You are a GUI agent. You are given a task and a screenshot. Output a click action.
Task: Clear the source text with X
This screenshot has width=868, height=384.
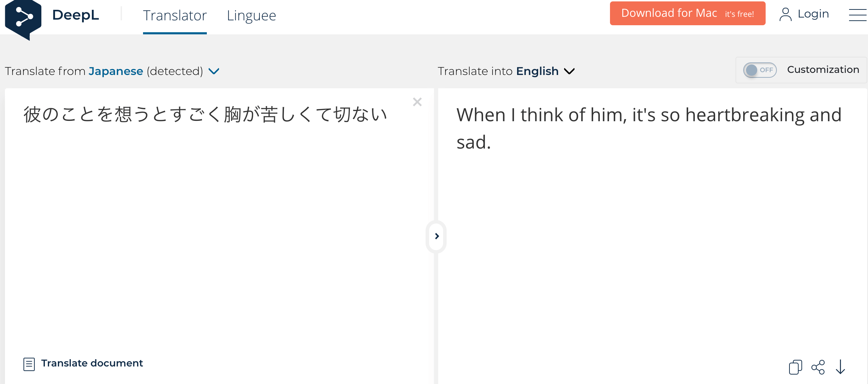tap(417, 102)
